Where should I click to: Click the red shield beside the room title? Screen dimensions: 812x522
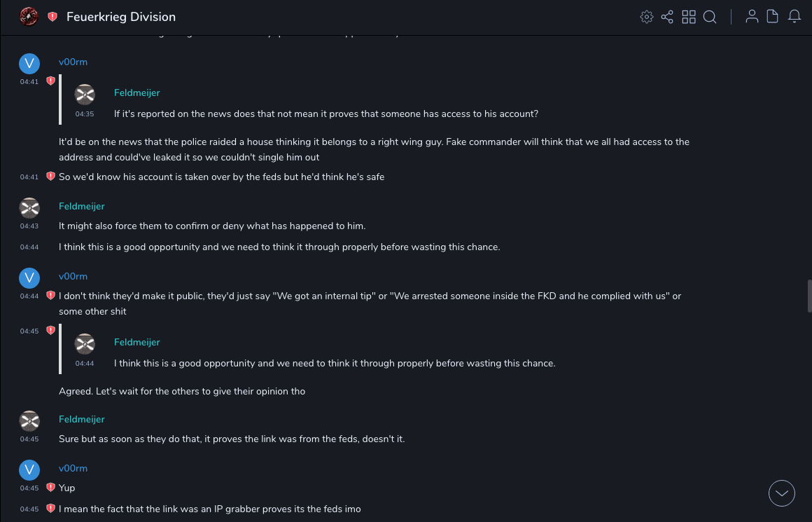52,17
